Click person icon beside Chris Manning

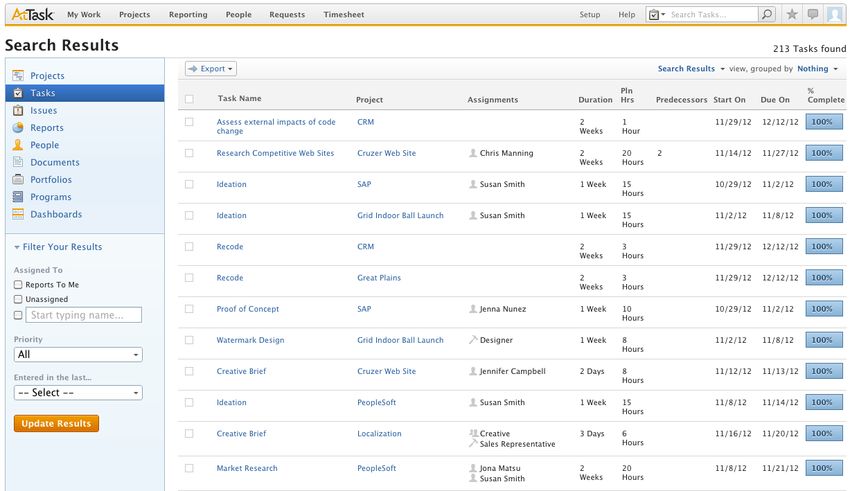coord(473,153)
